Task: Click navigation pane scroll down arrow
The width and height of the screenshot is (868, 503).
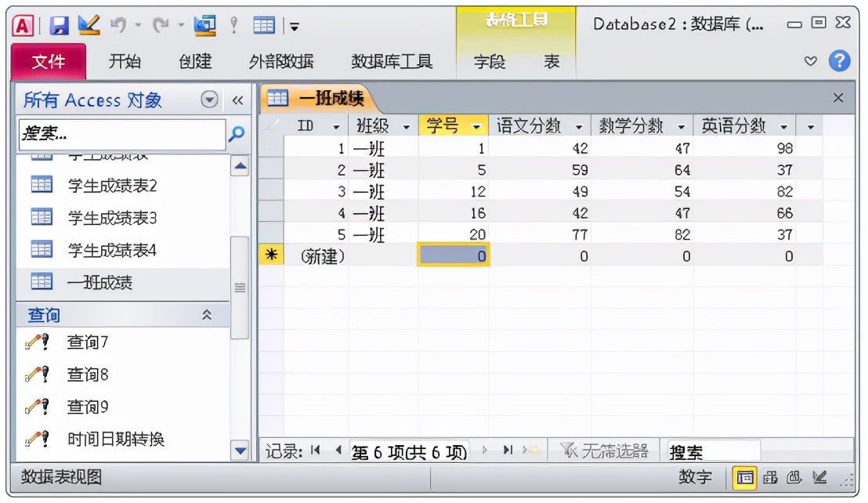Action: point(240,450)
